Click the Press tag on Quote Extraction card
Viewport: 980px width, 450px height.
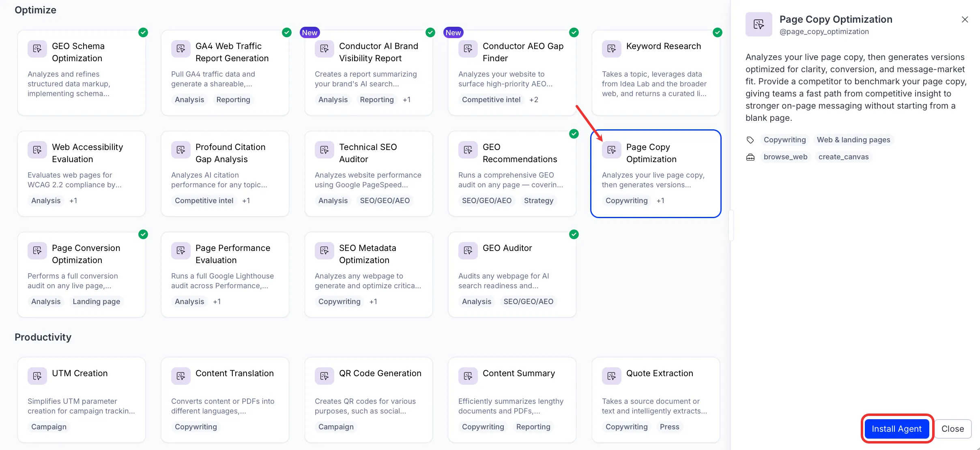point(669,427)
